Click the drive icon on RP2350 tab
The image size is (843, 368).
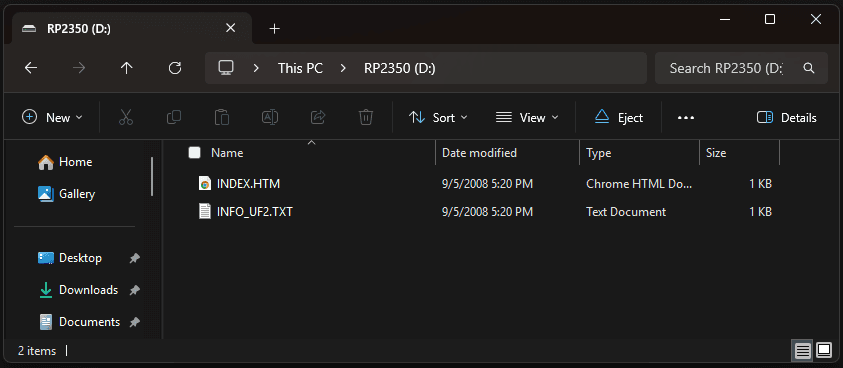pyautogui.click(x=29, y=29)
